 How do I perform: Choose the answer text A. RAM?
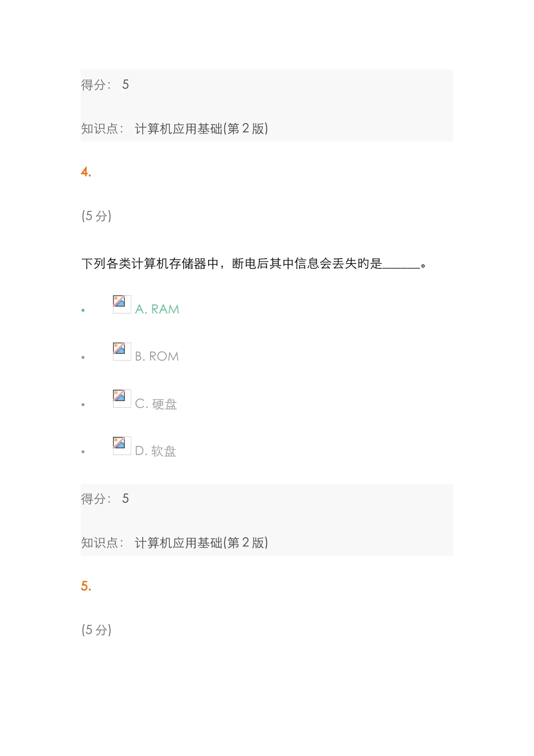coord(157,309)
